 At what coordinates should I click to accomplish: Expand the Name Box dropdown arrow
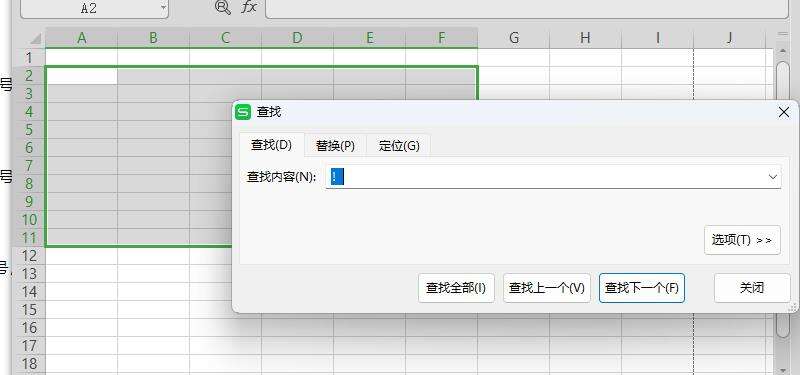163,8
